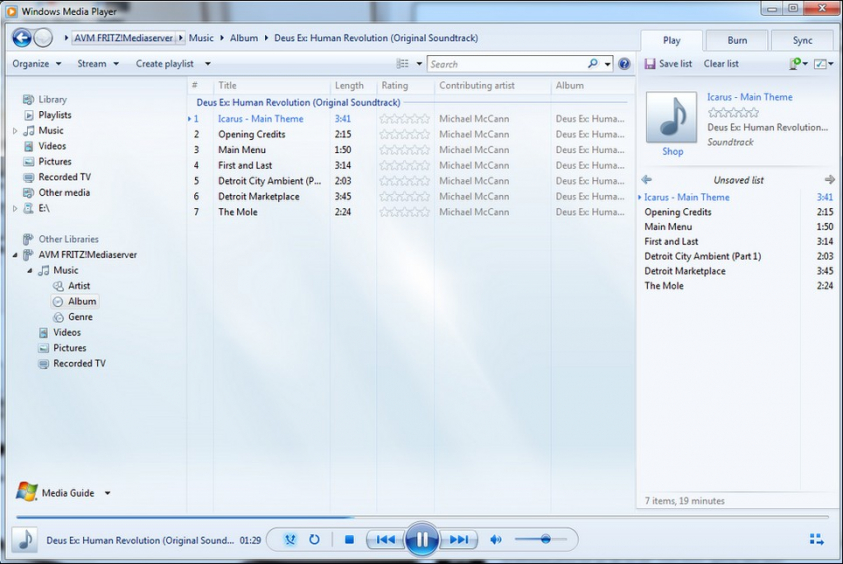Open the Sync tab
The width and height of the screenshot is (843, 564).
tap(802, 41)
